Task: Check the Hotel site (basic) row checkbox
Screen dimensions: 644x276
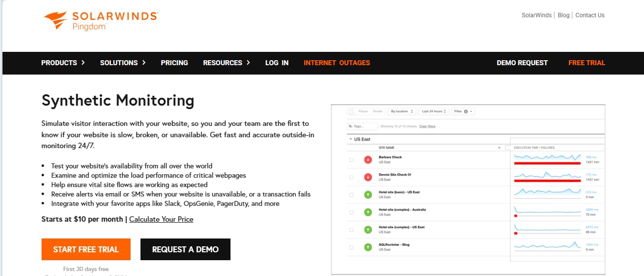Action: tap(351, 195)
